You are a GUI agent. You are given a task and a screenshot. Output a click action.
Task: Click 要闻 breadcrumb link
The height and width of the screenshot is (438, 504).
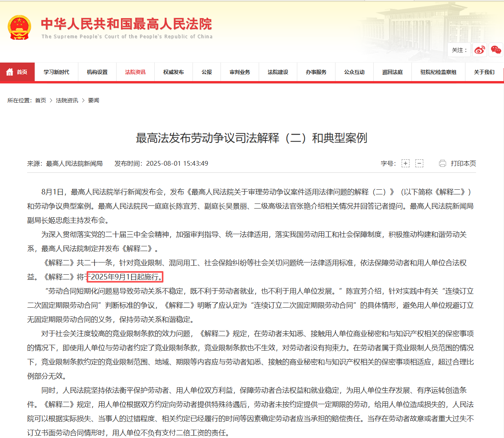click(94, 100)
